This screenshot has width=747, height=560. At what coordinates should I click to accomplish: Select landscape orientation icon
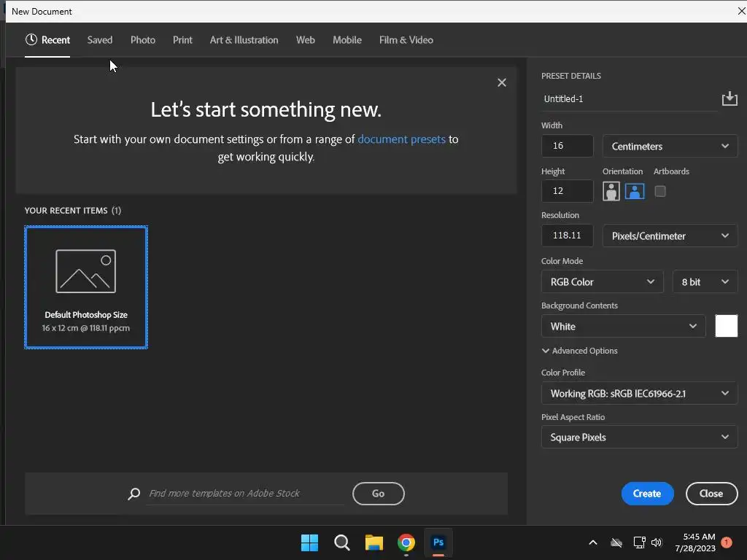point(635,192)
